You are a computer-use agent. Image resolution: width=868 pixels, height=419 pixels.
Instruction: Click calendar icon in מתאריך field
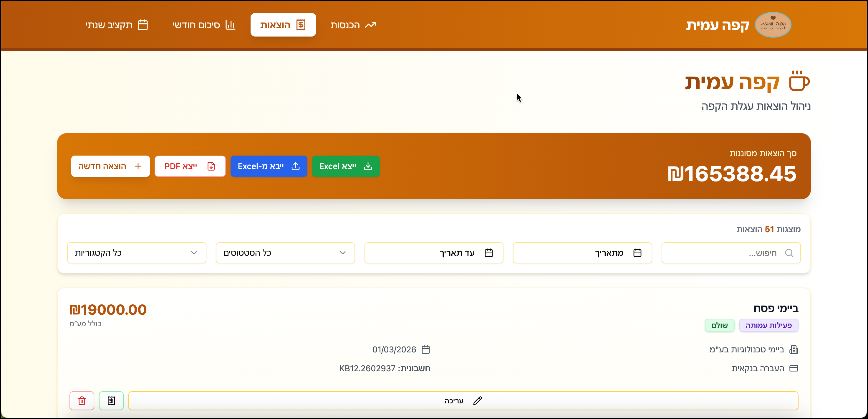coord(637,253)
